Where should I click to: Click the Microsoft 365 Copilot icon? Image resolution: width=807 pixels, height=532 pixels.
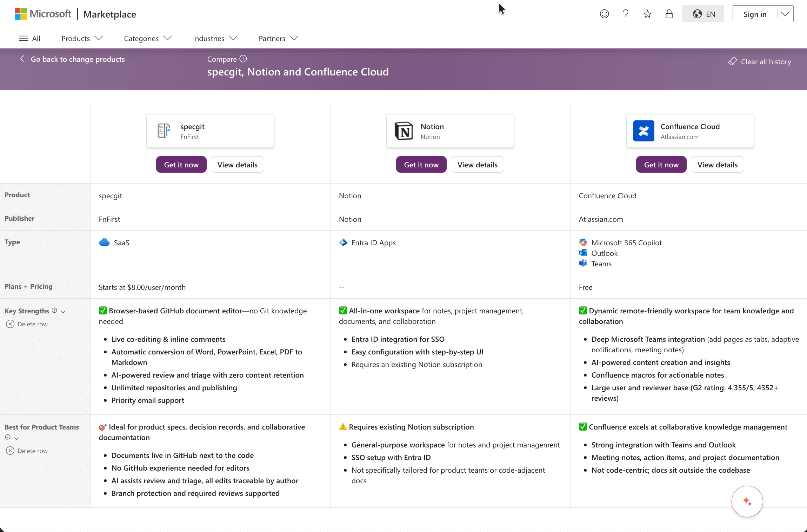click(x=583, y=242)
